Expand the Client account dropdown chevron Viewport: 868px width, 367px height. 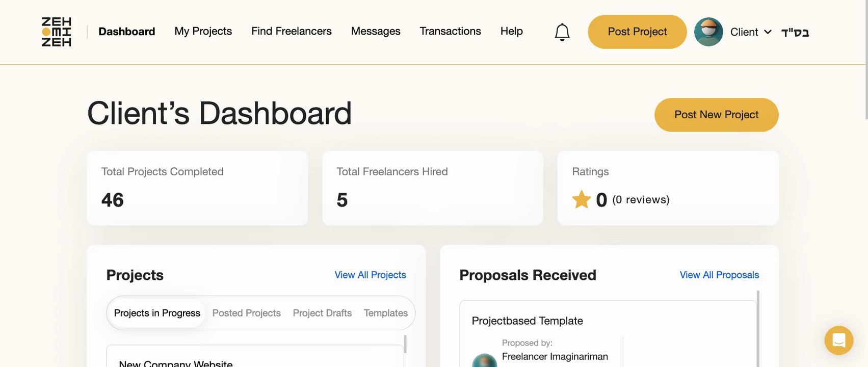(768, 32)
